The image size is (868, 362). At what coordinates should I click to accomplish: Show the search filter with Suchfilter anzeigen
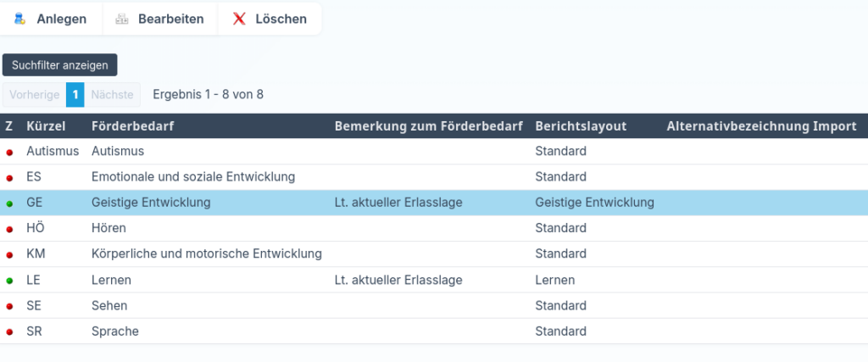(x=60, y=65)
